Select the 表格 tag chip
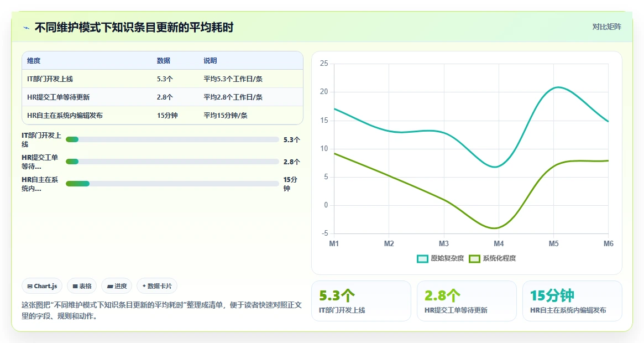 coord(82,286)
